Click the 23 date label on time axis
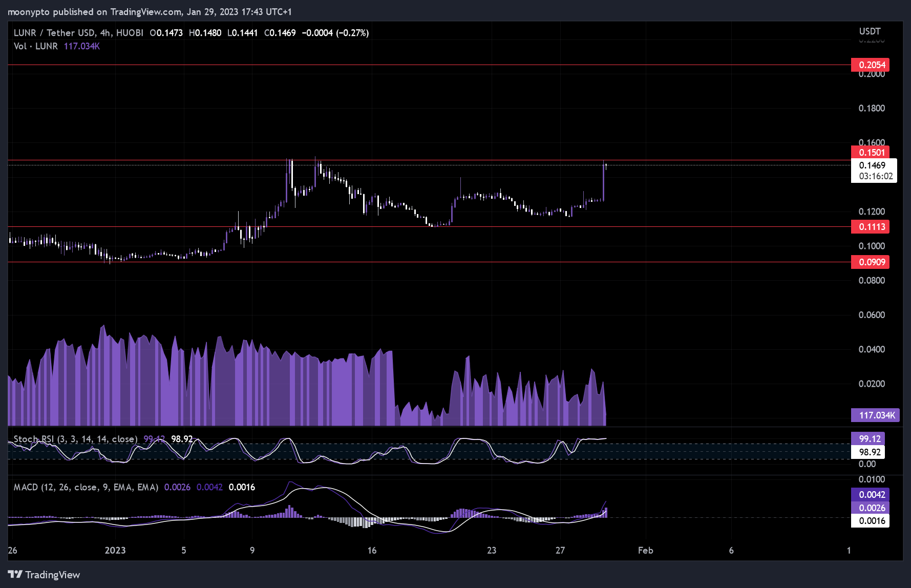Viewport: 911px width, 588px height. coord(492,550)
